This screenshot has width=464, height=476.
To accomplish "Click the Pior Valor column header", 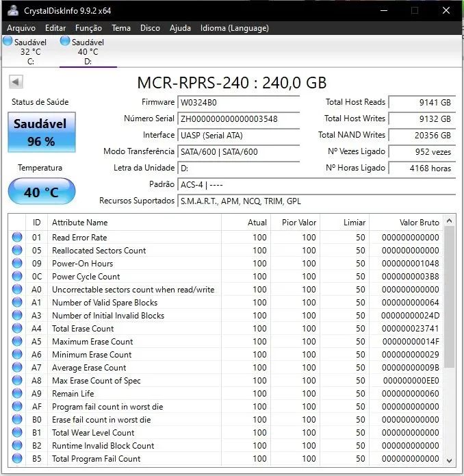I will coord(296,222).
